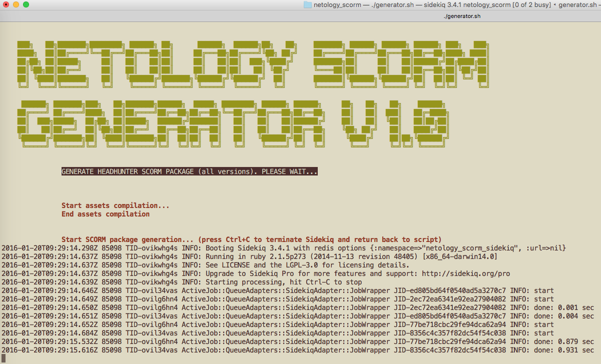Viewport: 601px width, 364px height.
Task: Click the timestamp 2016-01-20T09:29:14.646Z
Action: coord(50,290)
